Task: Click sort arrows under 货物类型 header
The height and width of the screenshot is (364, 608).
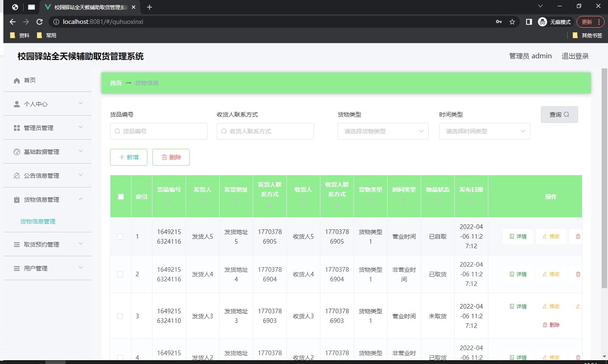Action: tap(371, 201)
